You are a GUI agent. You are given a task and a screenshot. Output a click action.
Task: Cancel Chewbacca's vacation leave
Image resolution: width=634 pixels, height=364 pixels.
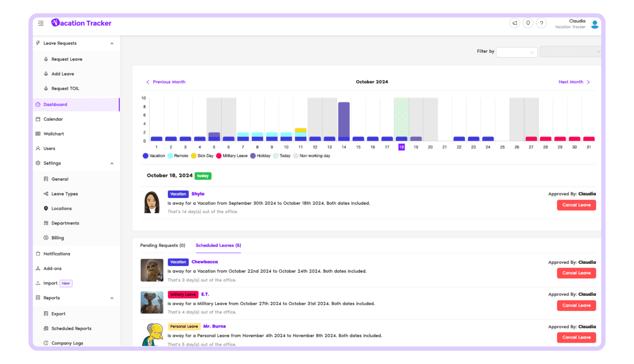576,273
